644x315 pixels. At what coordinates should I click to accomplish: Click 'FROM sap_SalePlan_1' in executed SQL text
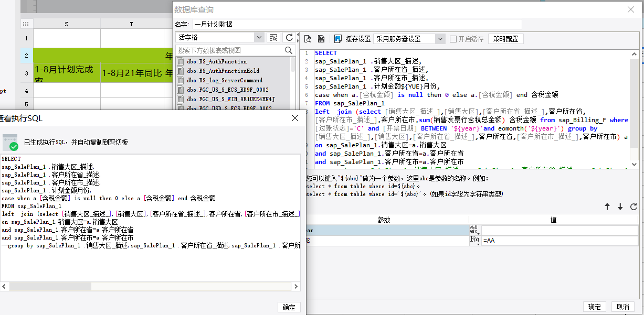pos(31,206)
